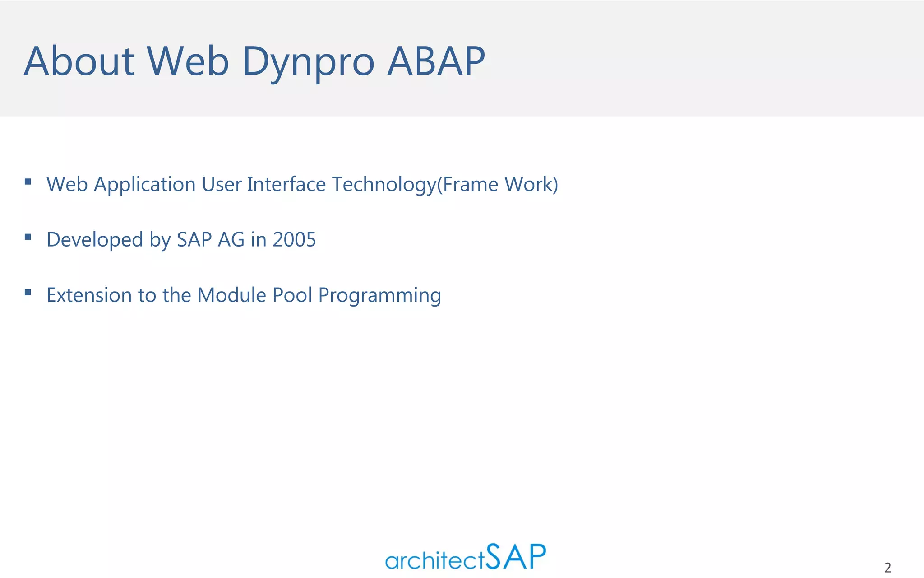924x578 pixels.
Task: Click the year 2005 in second bullet
Action: coord(294,239)
